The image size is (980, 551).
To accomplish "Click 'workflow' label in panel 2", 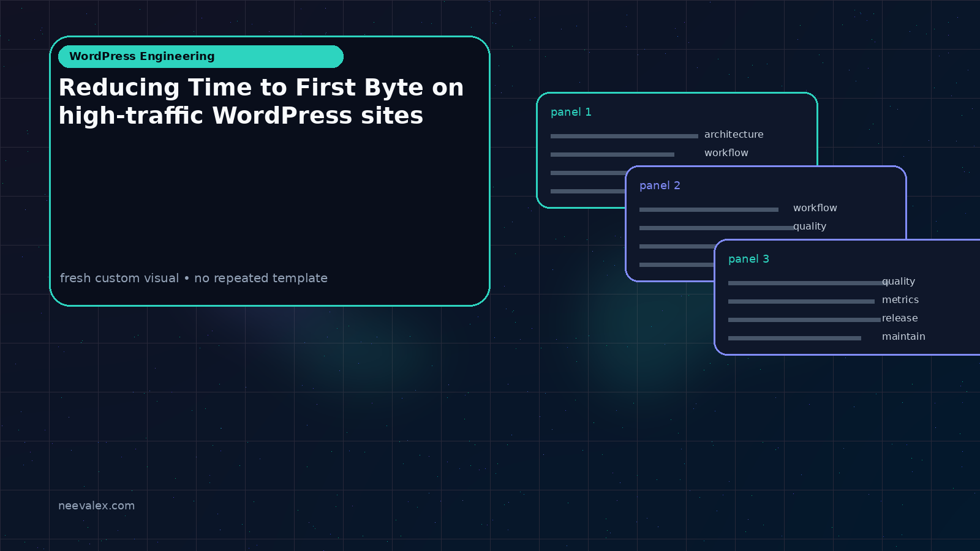I will click(815, 208).
